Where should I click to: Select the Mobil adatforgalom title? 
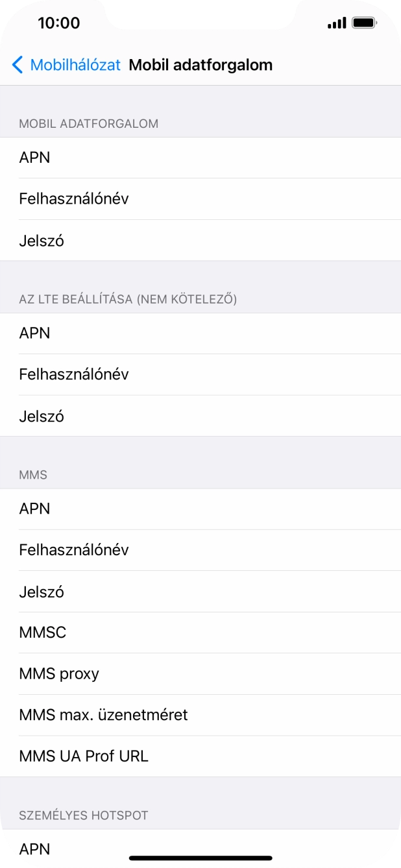coord(200,65)
